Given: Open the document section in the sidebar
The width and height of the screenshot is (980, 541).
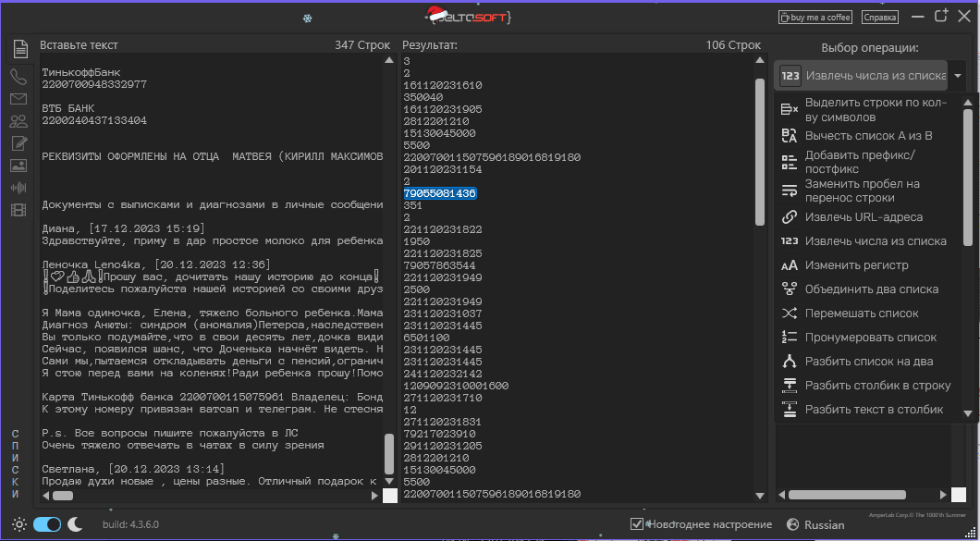Looking at the screenshot, I should click(x=20, y=48).
